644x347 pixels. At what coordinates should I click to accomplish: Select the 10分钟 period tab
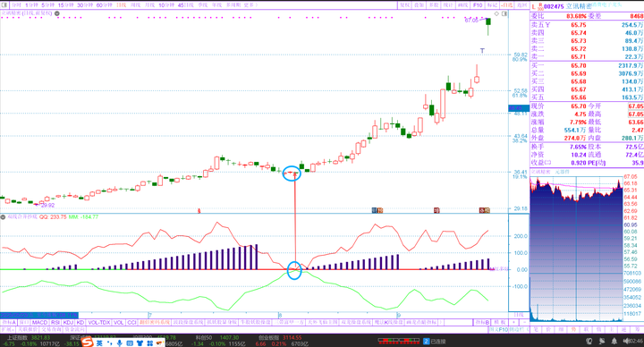coord(166,5)
